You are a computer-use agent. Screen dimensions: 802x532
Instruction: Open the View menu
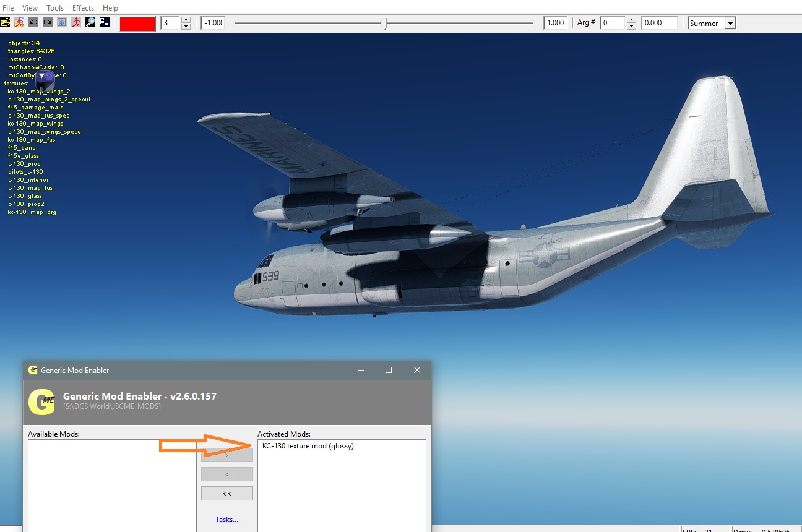[x=30, y=8]
